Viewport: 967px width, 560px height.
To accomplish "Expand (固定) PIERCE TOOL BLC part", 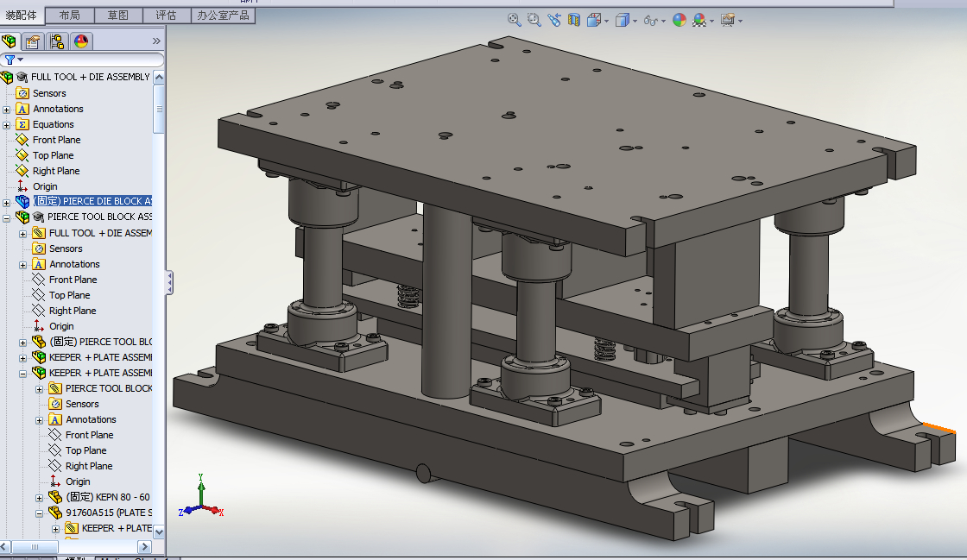I will pos(22,343).
